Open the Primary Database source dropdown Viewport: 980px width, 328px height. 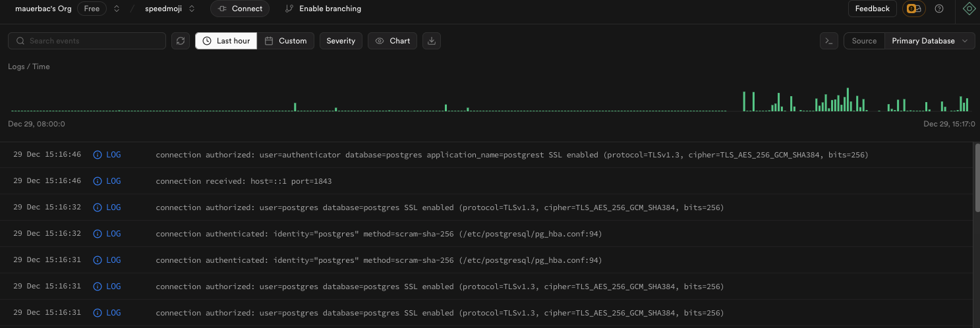pos(930,41)
